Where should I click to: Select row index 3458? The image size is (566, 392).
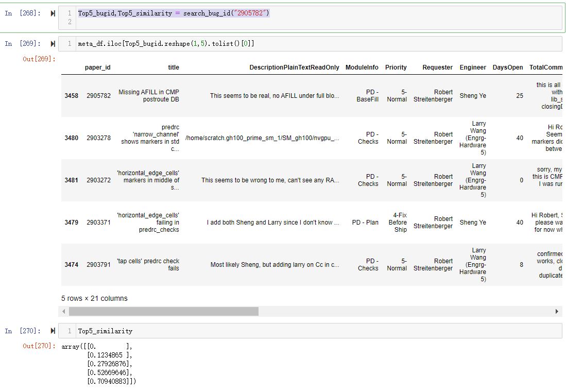[x=72, y=96]
